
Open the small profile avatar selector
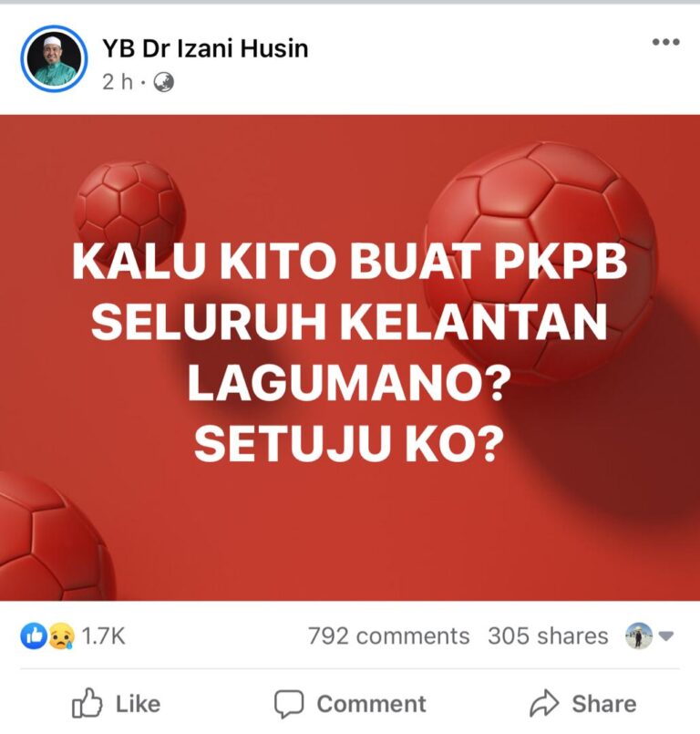coord(639,636)
